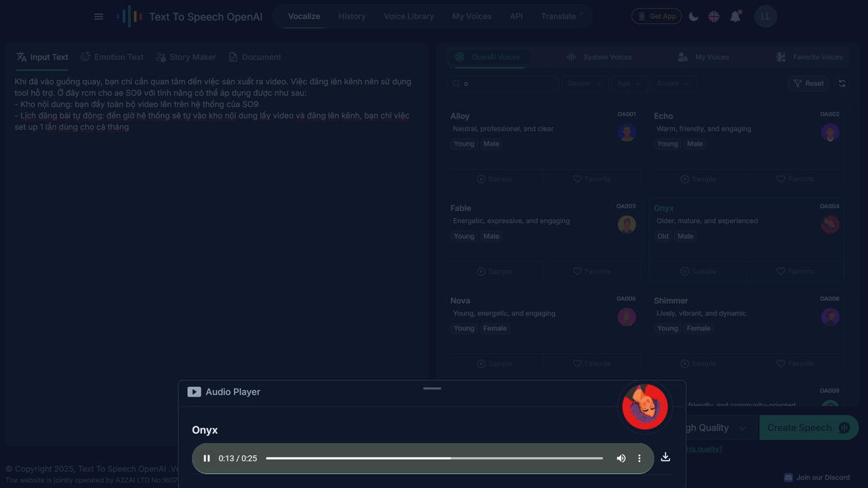The width and height of the screenshot is (868, 488).
Task: Click the Fable voice avatar
Action: [627, 224]
